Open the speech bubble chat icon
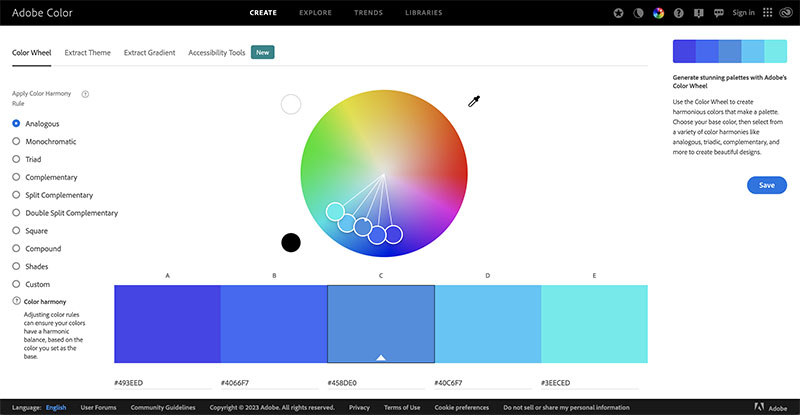The width and height of the screenshot is (800, 415). [719, 13]
